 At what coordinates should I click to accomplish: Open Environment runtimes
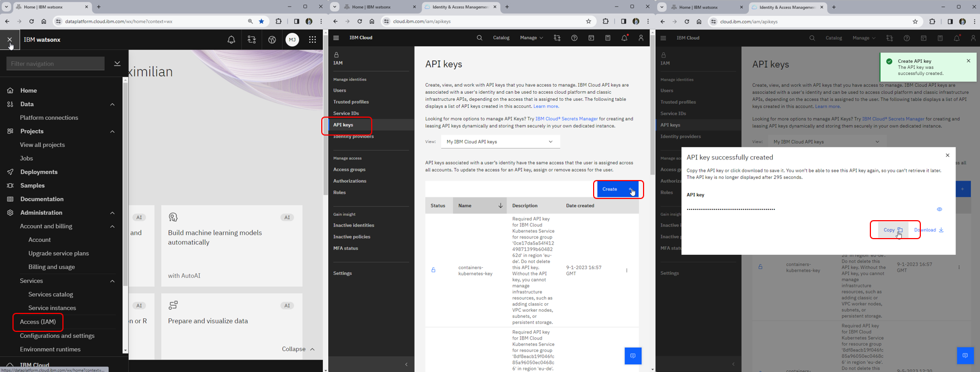tap(50, 349)
